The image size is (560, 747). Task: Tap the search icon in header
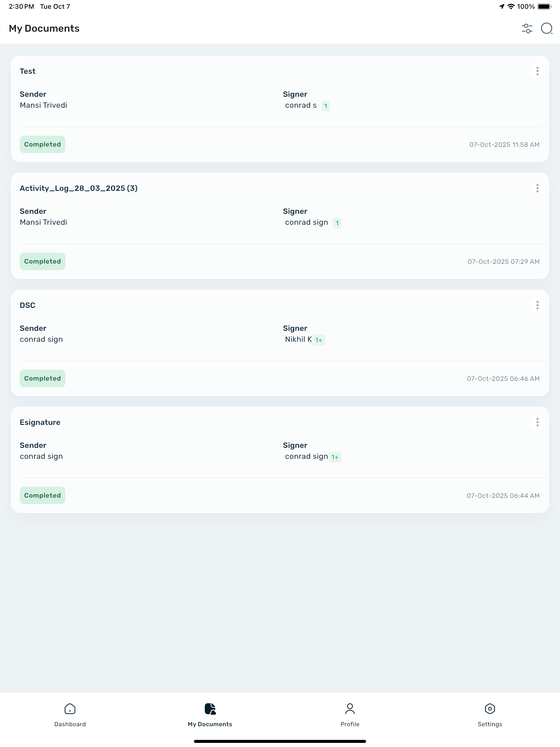[x=547, y=28]
